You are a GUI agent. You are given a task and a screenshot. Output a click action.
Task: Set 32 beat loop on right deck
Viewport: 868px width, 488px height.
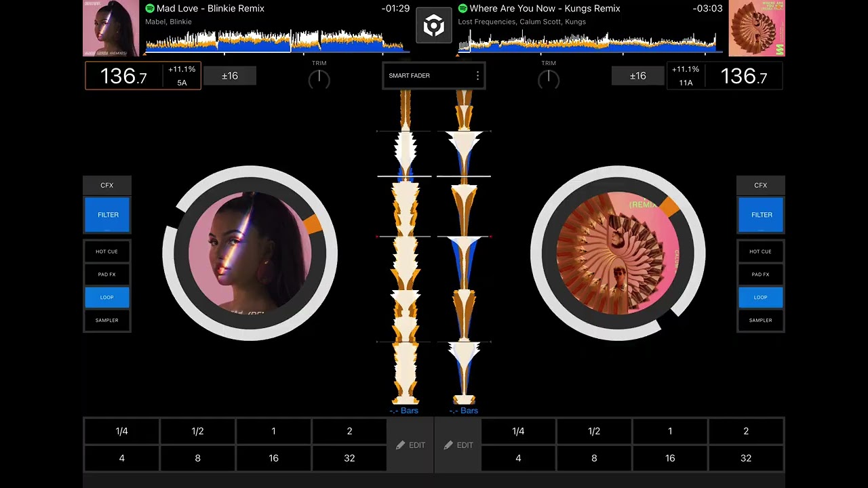pos(746,458)
